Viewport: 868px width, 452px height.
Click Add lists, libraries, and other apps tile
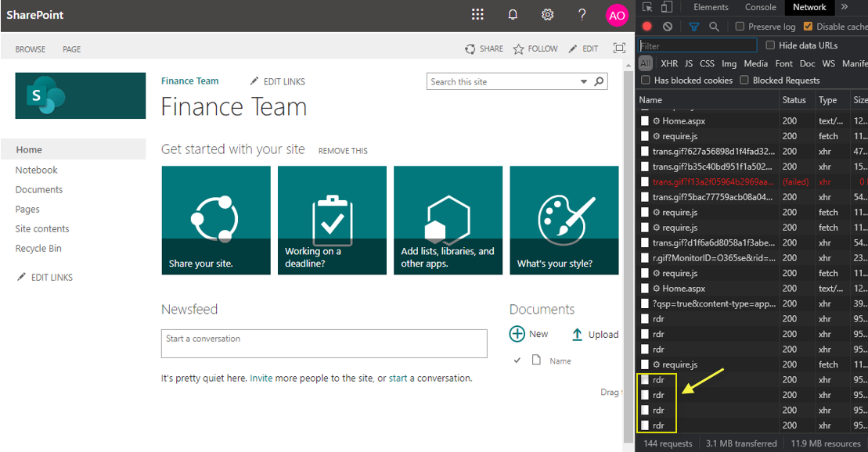coord(448,221)
